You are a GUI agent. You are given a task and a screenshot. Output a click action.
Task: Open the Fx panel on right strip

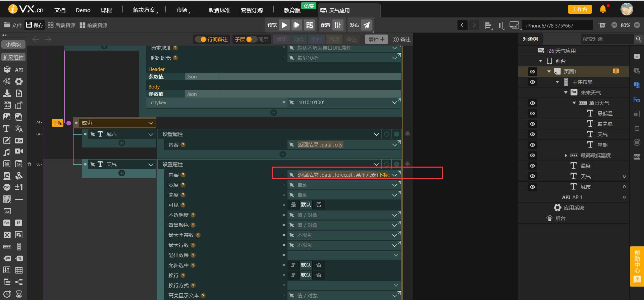point(637,100)
